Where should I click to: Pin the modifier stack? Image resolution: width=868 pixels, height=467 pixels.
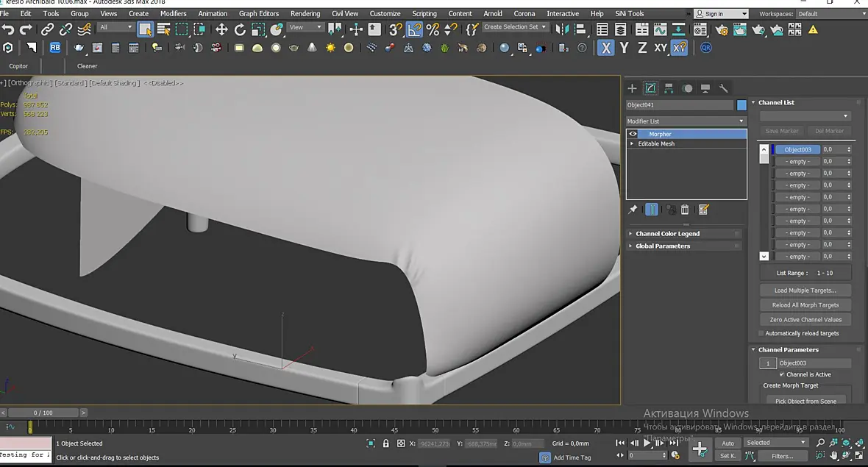[x=633, y=209]
